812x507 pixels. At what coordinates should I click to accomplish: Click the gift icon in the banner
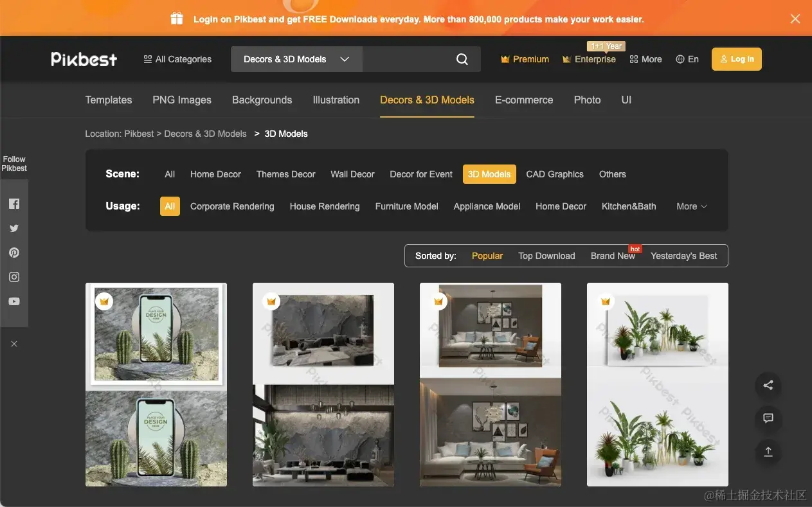pyautogui.click(x=177, y=19)
